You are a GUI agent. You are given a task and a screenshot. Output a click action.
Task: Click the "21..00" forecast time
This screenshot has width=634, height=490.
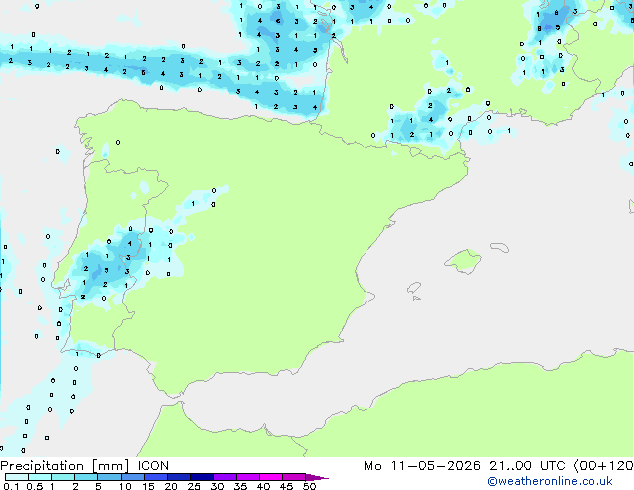[511, 466]
